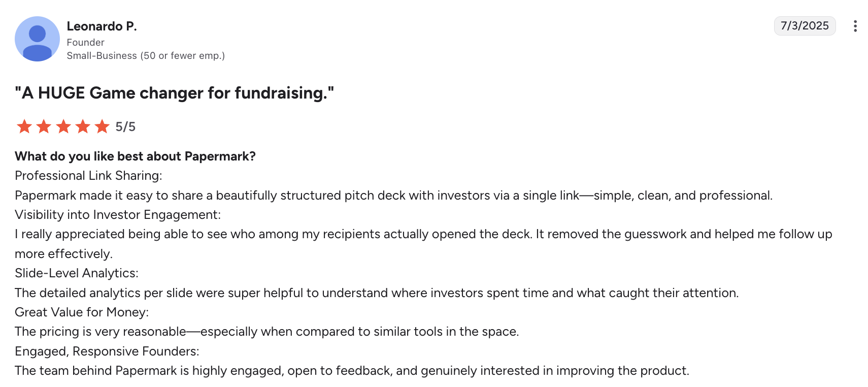868x387 pixels.
Task: Click the reviewer name Leonardo P.
Action: tap(102, 26)
